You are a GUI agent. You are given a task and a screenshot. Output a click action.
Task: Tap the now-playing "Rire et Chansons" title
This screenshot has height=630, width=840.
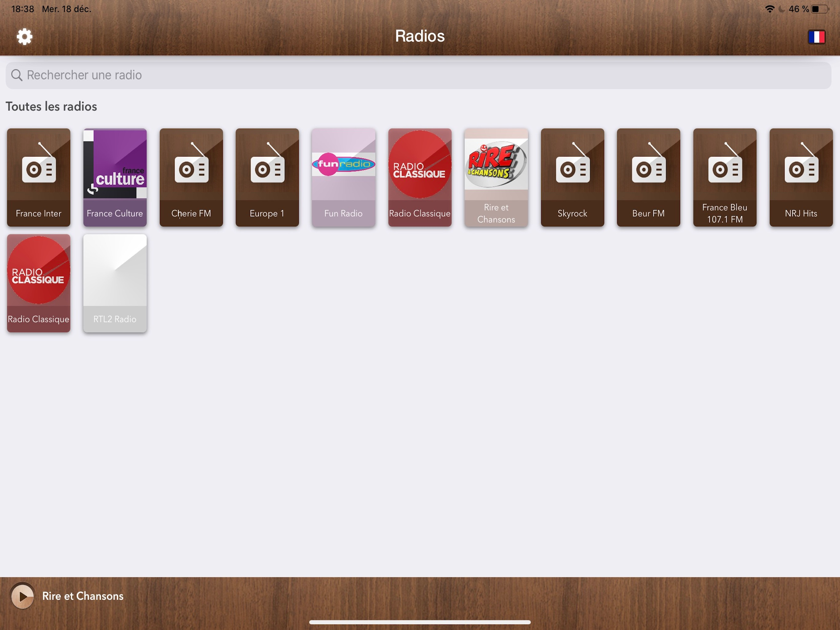pos(83,596)
